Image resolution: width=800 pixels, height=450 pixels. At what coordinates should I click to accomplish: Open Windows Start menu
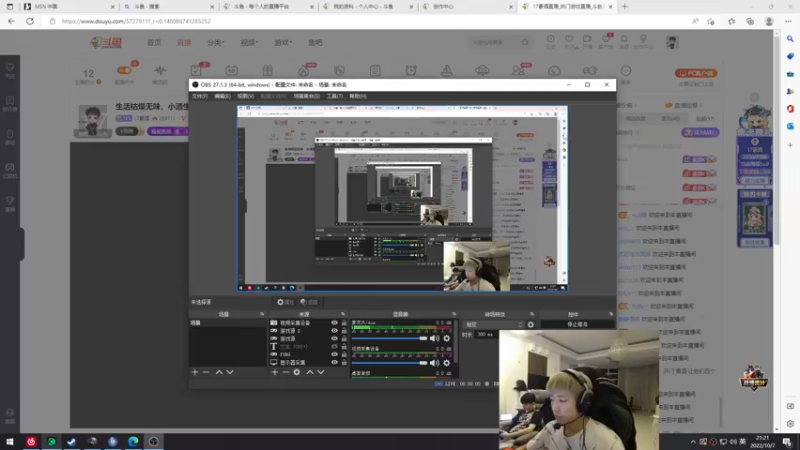tap(10, 442)
